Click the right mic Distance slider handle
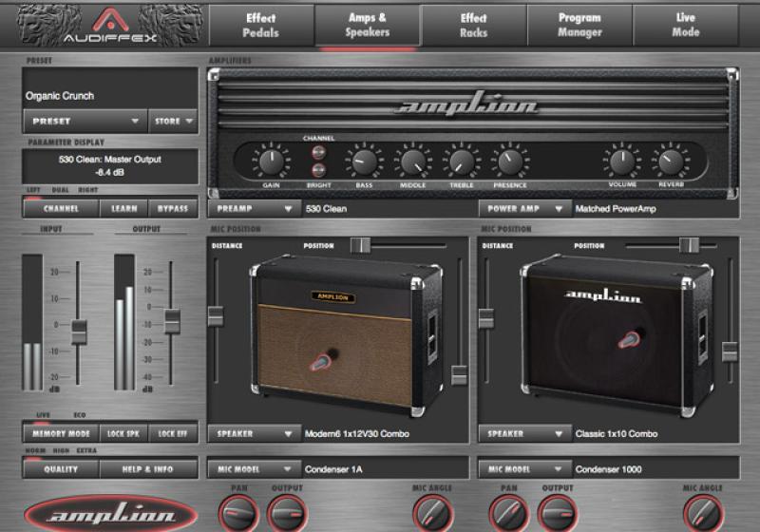 pos(486,318)
